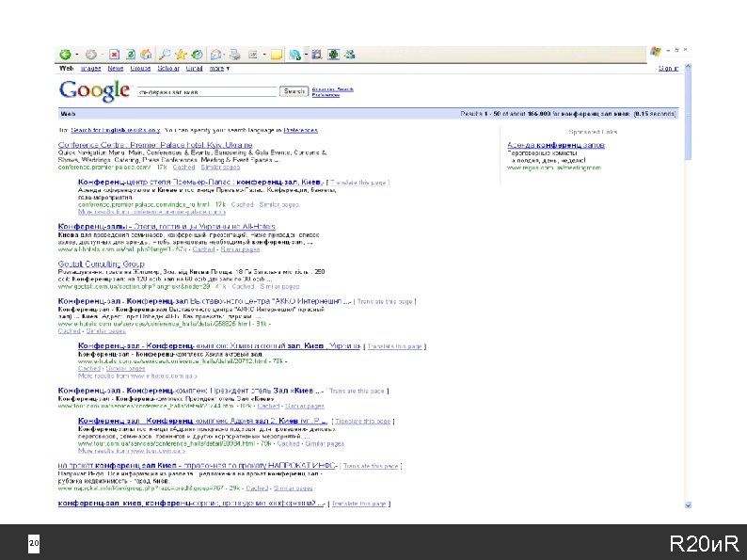Open Preferences link beside Search button
Image resolution: width=747 pixels, height=560 pixels.
[x=326, y=95]
